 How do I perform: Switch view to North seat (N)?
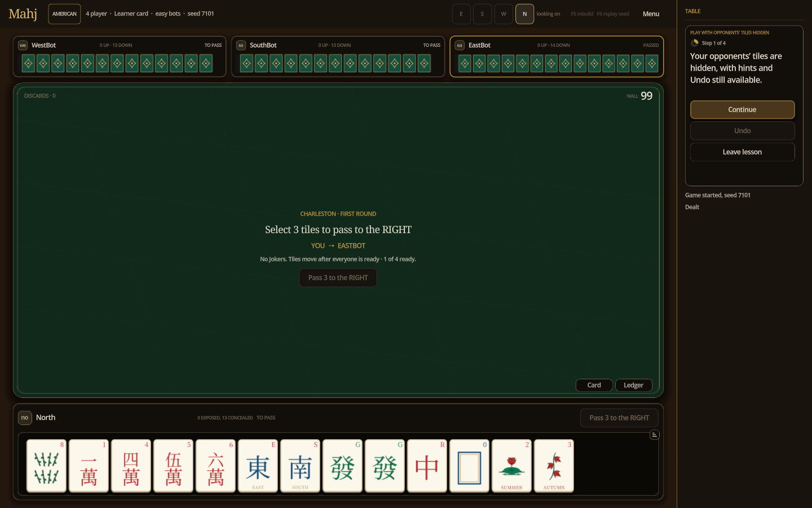point(524,14)
